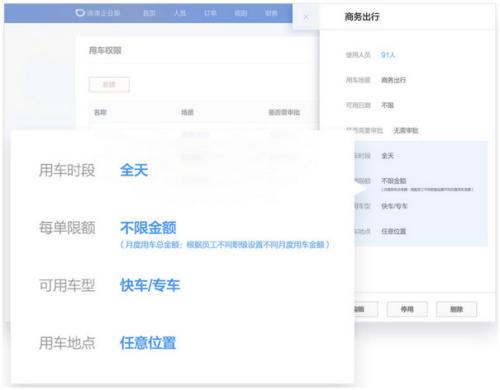Screen dimensions: 500x390
Task: Click the large 用车时段 label
Action: [x=67, y=170]
